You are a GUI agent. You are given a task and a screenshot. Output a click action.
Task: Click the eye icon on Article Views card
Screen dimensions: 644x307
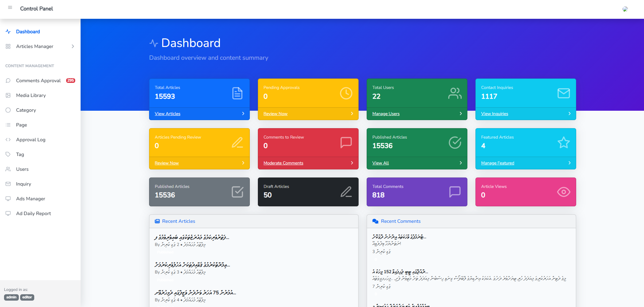point(563,192)
